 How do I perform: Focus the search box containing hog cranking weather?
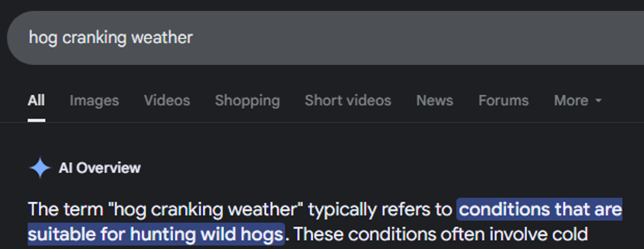coord(325,38)
